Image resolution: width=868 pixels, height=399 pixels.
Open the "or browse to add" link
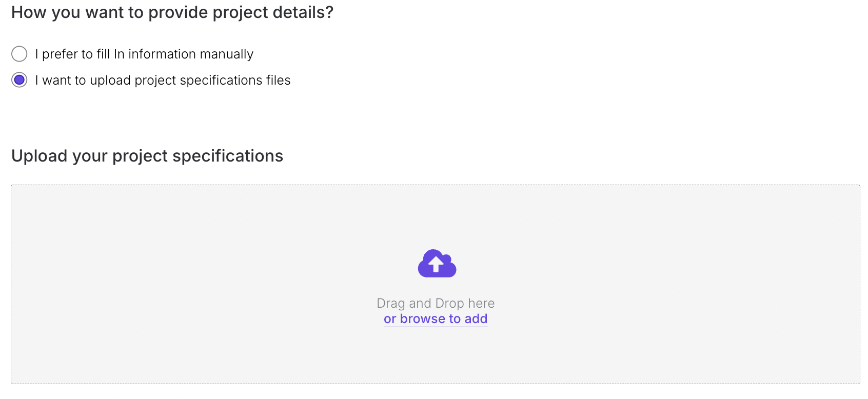[x=436, y=319]
